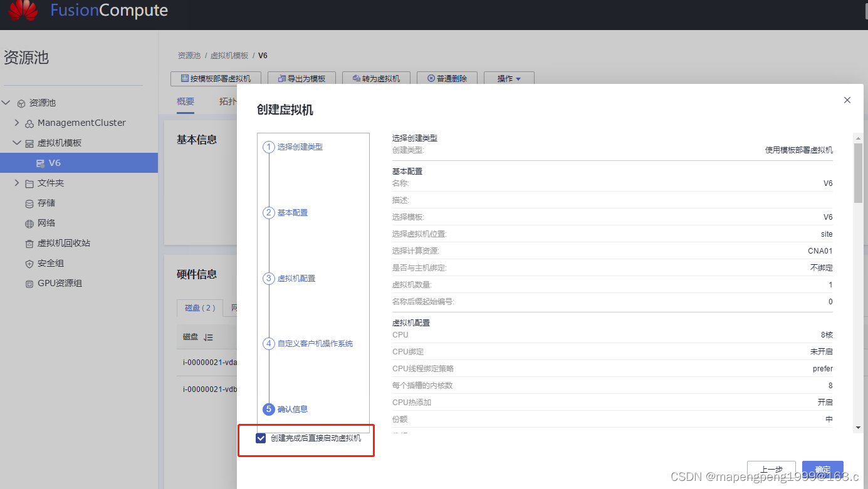868x489 pixels.
Task: Close the 创建虚拟机 dialog
Action: click(x=847, y=100)
